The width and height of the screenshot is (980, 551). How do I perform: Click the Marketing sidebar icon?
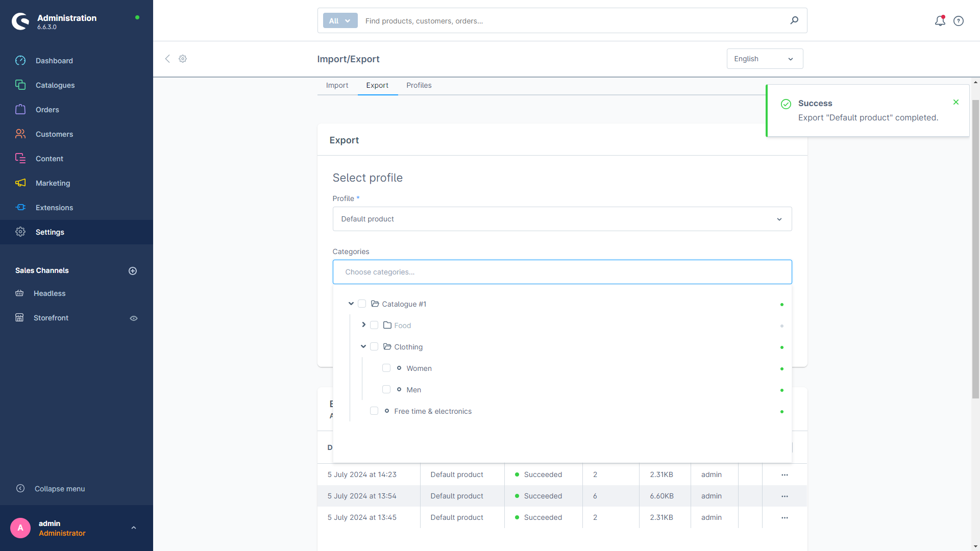(21, 183)
